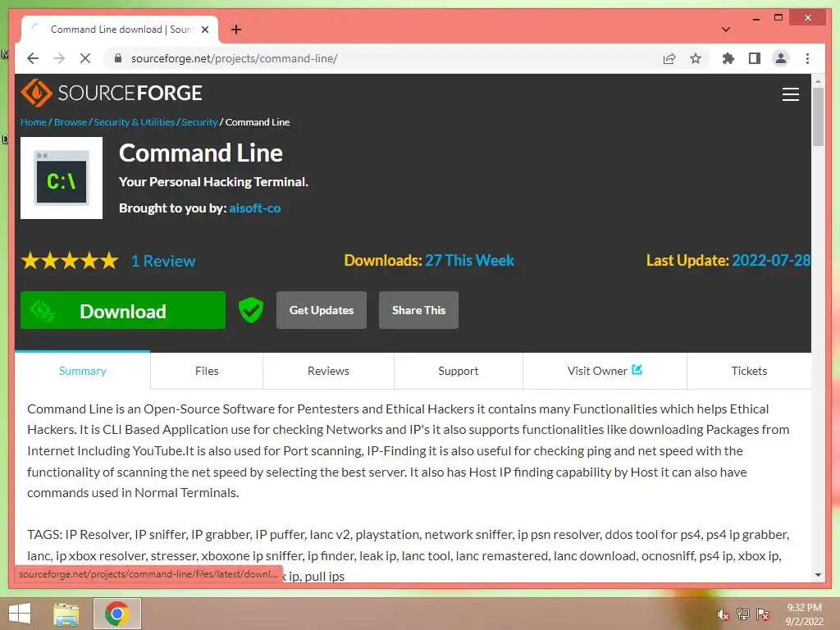Click the taskbar clock and date

[x=804, y=614]
